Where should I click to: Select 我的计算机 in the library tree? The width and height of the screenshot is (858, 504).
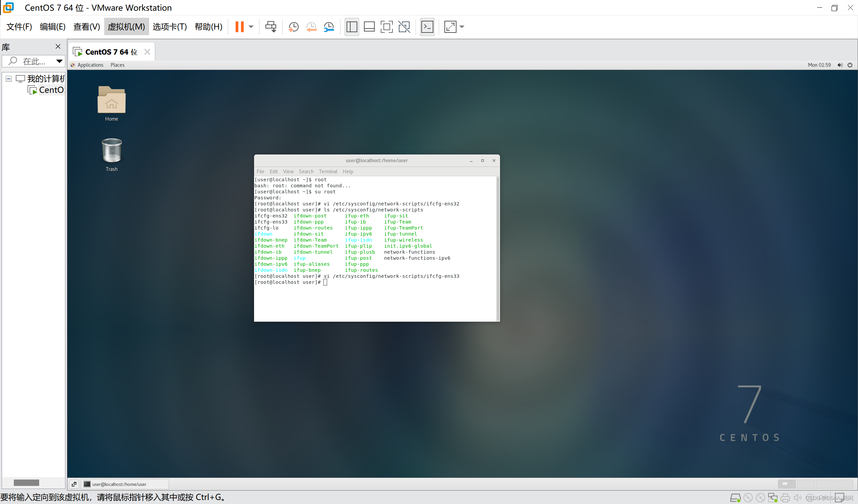[40, 79]
